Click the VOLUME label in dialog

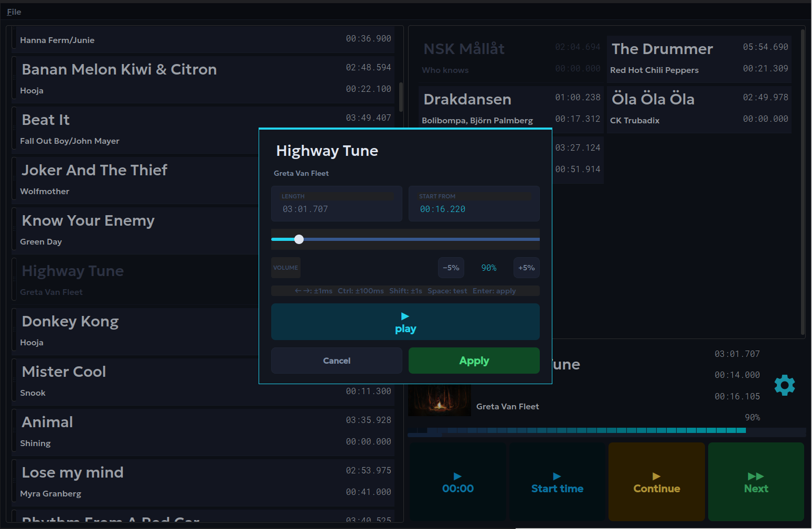pos(286,268)
